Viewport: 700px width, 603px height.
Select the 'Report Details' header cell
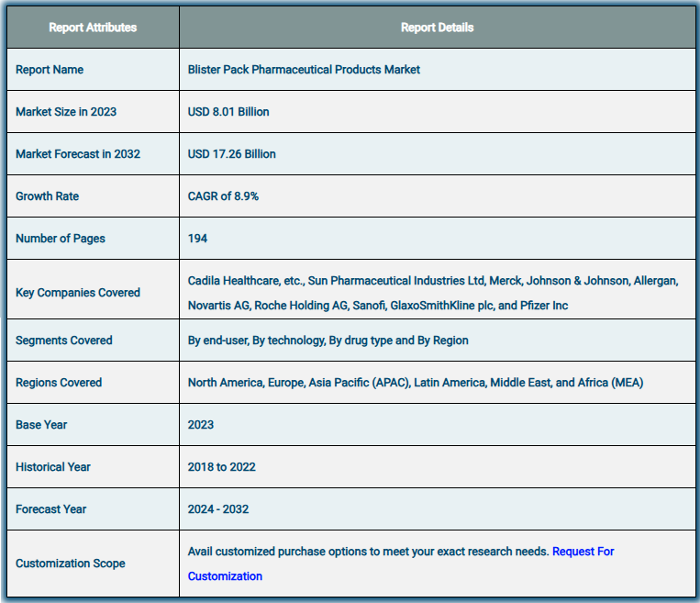pos(437,28)
